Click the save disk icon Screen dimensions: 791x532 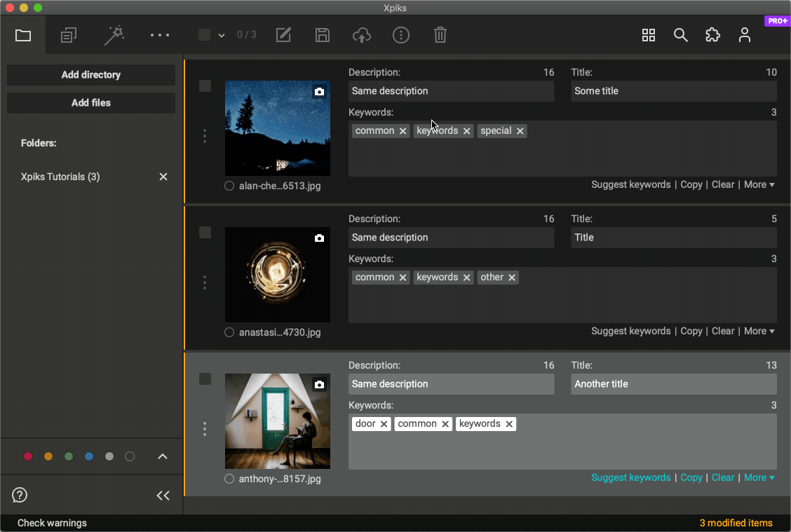pyautogui.click(x=323, y=35)
